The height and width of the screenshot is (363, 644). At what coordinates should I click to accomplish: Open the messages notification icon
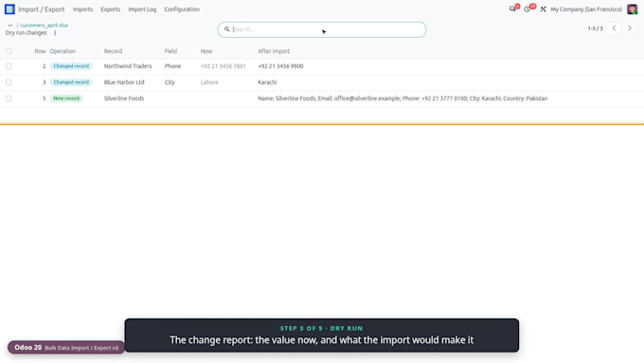coord(512,9)
